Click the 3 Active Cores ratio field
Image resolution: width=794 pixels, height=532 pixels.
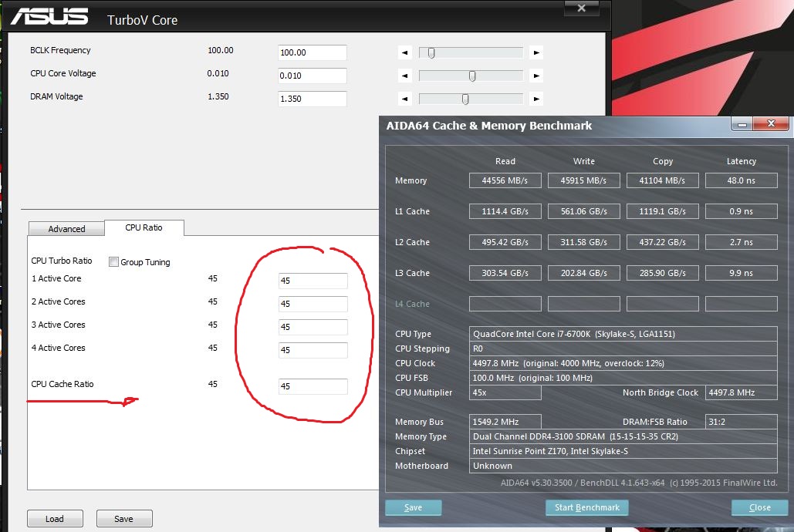tap(313, 327)
